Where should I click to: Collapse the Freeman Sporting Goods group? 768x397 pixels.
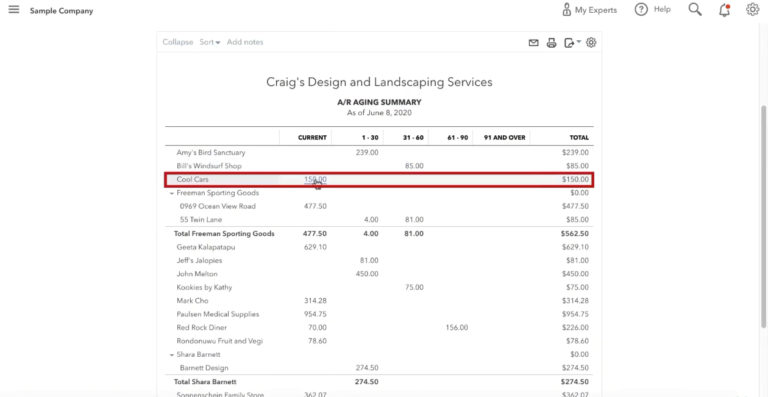click(172, 193)
